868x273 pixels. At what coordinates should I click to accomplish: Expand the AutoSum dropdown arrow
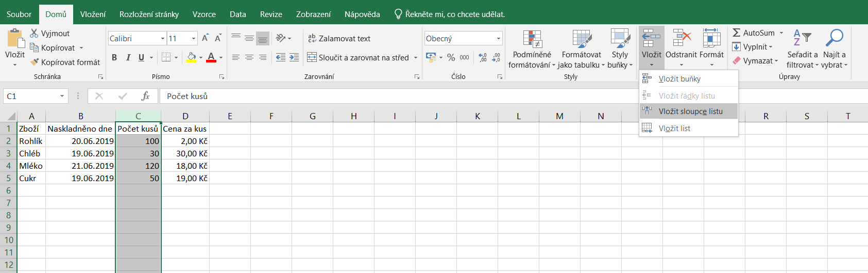point(781,33)
